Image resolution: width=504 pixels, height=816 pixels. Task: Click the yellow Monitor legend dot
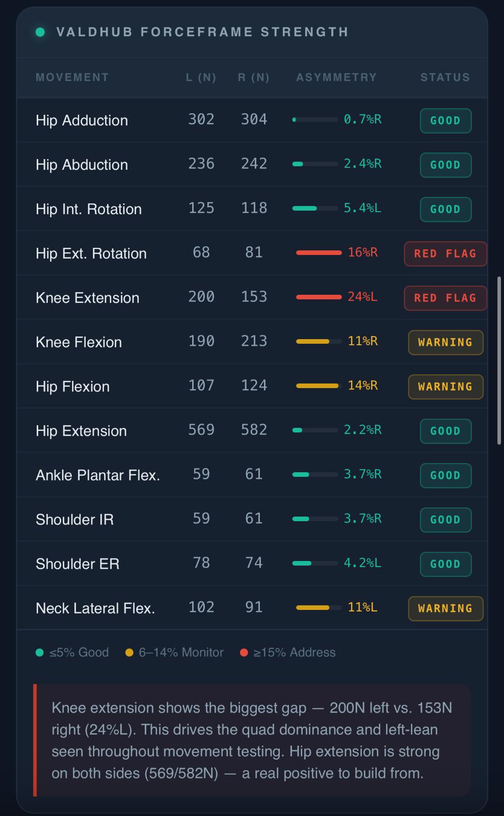(x=129, y=652)
